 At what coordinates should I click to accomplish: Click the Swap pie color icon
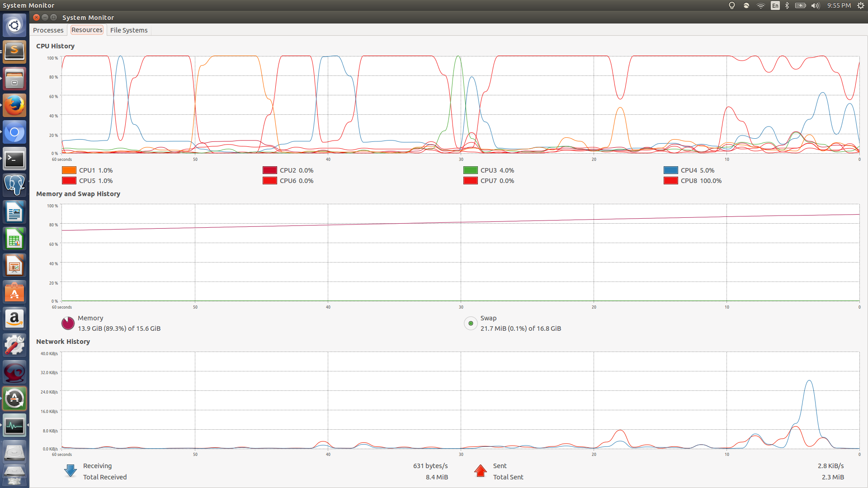[x=471, y=323]
